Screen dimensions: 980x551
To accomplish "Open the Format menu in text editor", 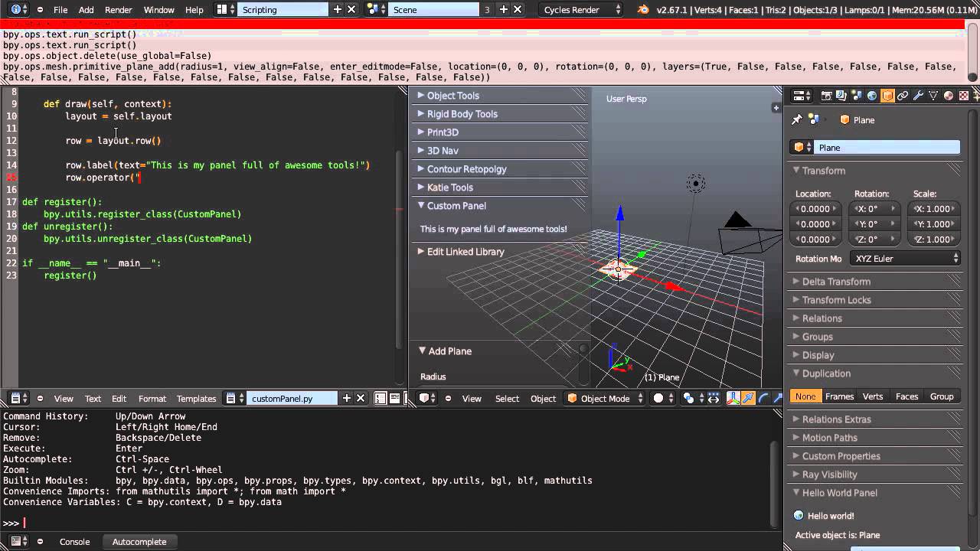I will click(152, 398).
